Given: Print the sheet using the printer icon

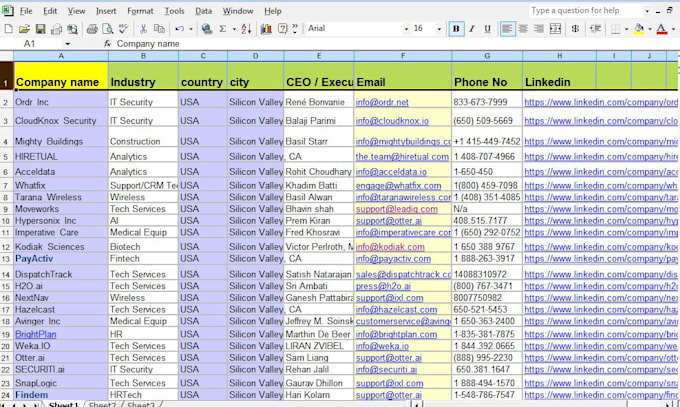Looking at the screenshot, I should point(92,29).
